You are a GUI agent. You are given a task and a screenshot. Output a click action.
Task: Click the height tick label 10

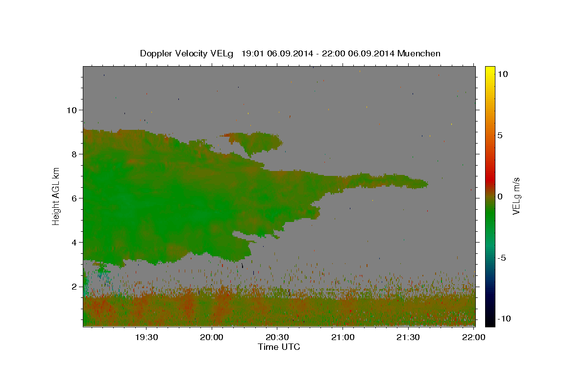point(72,110)
